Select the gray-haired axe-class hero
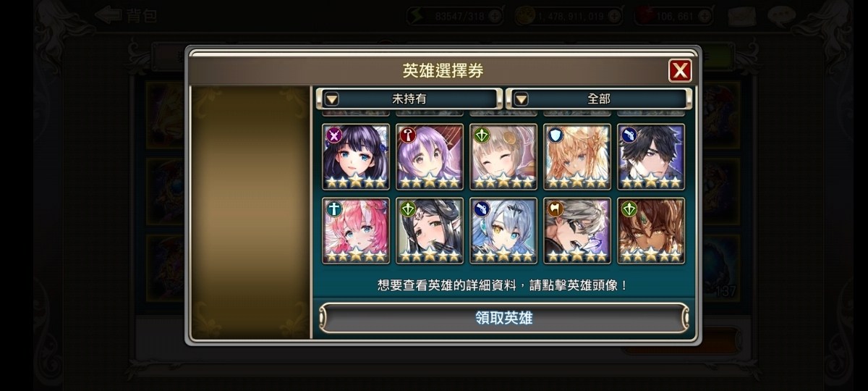Image resolution: width=868 pixels, height=391 pixels. (576, 230)
